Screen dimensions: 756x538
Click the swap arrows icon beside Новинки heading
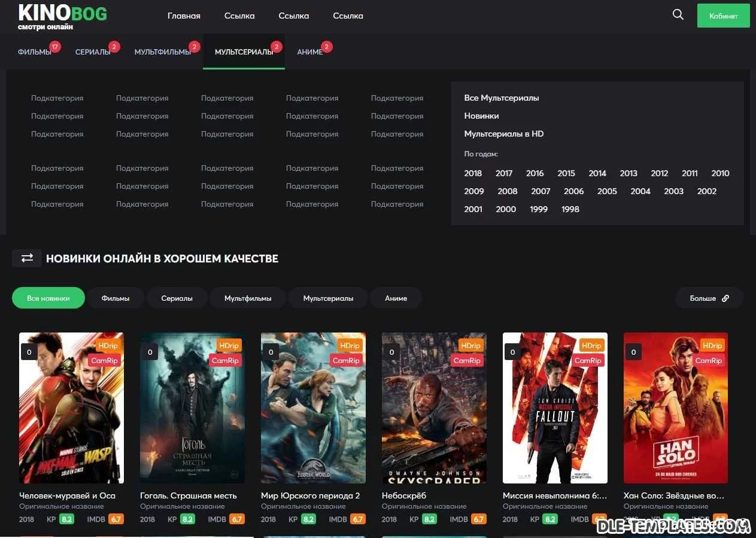pos(27,258)
